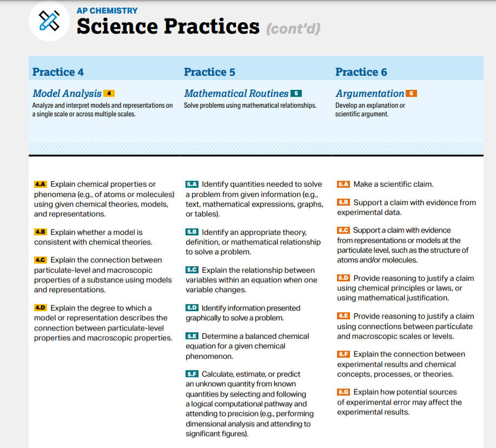Click the yellow 4 badge beside Model Analysis

pos(109,94)
